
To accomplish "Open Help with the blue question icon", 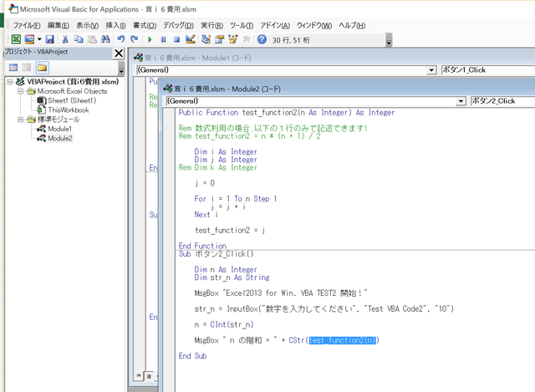I will (262, 39).
